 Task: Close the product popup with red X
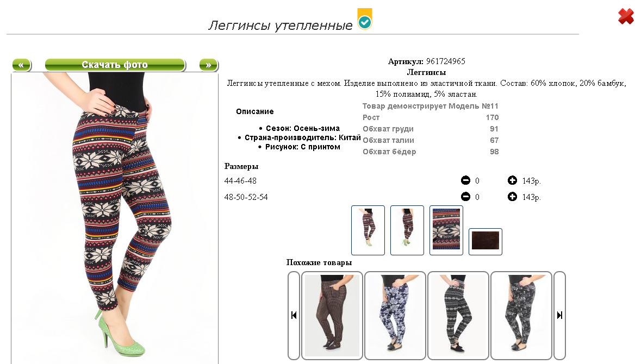coord(626,16)
